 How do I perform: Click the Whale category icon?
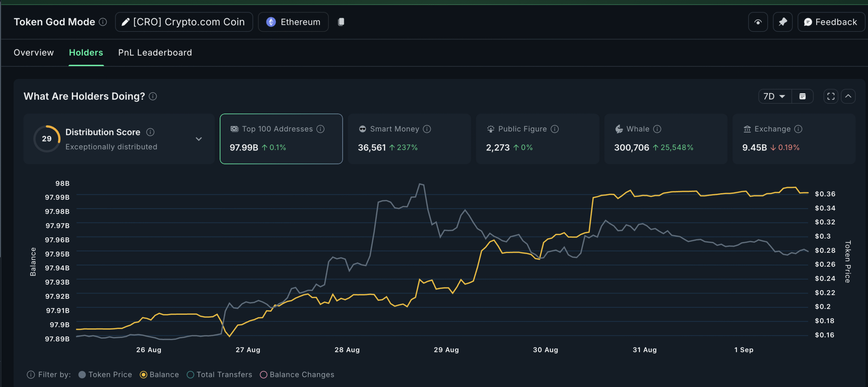[x=619, y=129]
